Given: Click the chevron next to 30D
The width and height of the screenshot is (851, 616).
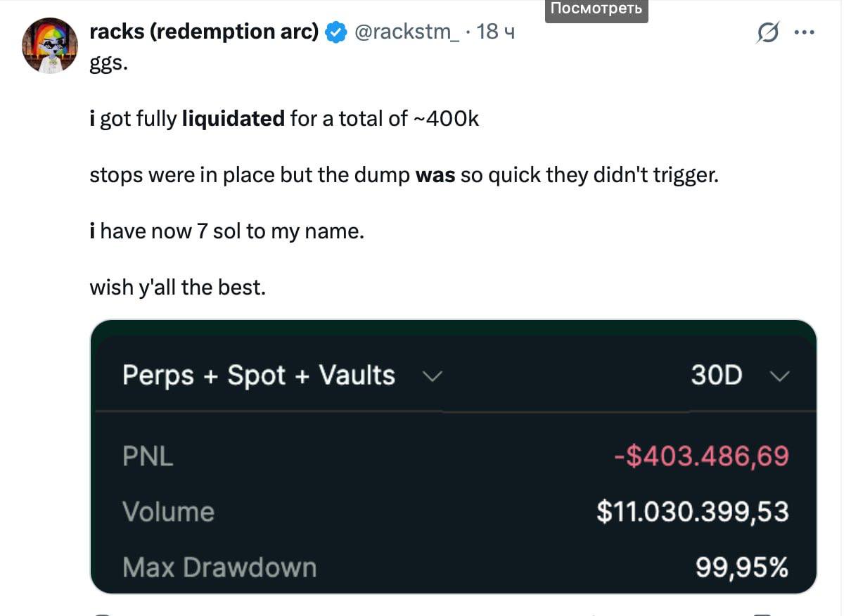Looking at the screenshot, I should tap(780, 376).
